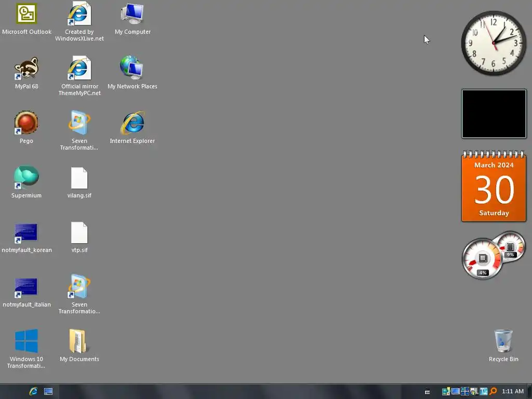Select the Recycle Bin icon
The image size is (532, 399).
point(503,345)
